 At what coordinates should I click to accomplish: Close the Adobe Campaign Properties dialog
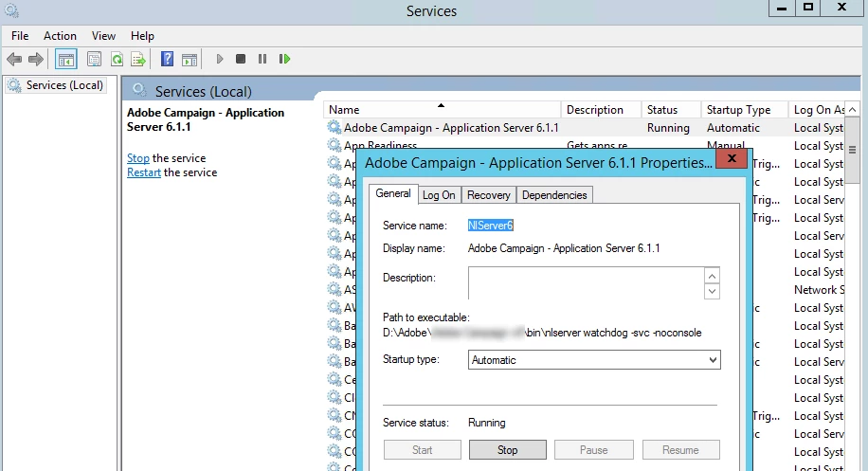click(732, 158)
